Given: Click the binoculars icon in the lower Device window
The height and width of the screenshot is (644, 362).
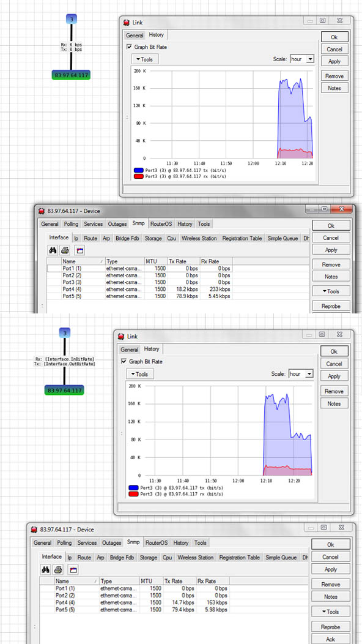Looking at the screenshot, I should (x=46, y=569).
